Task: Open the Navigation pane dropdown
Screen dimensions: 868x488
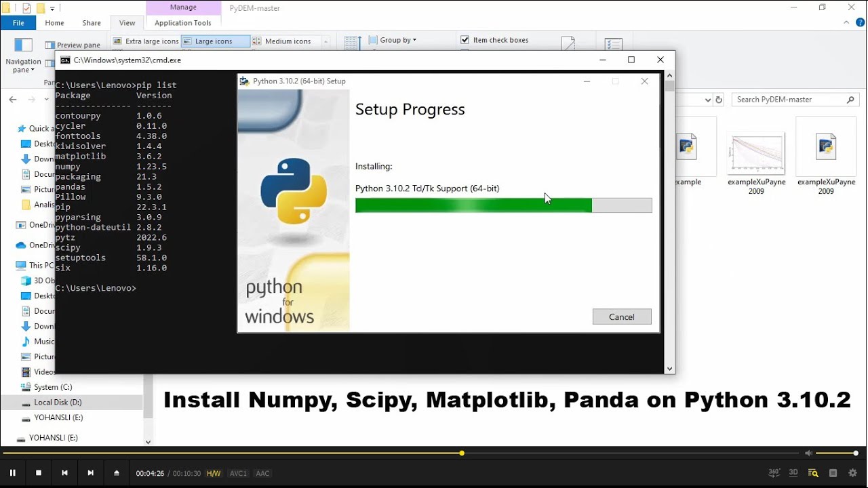Action: [x=23, y=56]
